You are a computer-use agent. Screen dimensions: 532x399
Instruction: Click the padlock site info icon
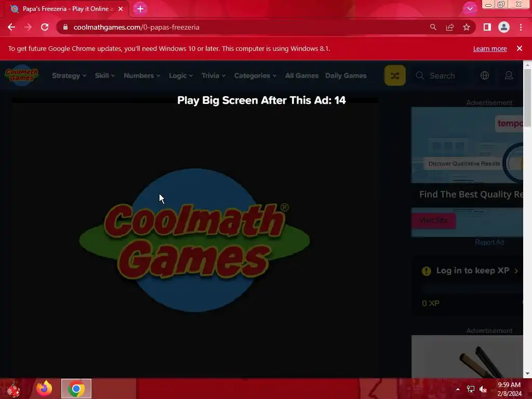(65, 27)
